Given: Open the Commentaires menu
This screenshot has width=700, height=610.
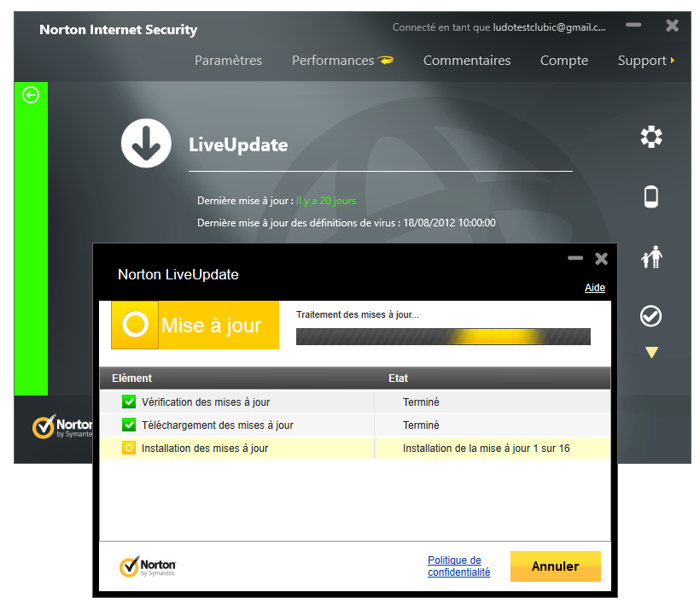Looking at the screenshot, I should click(467, 61).
